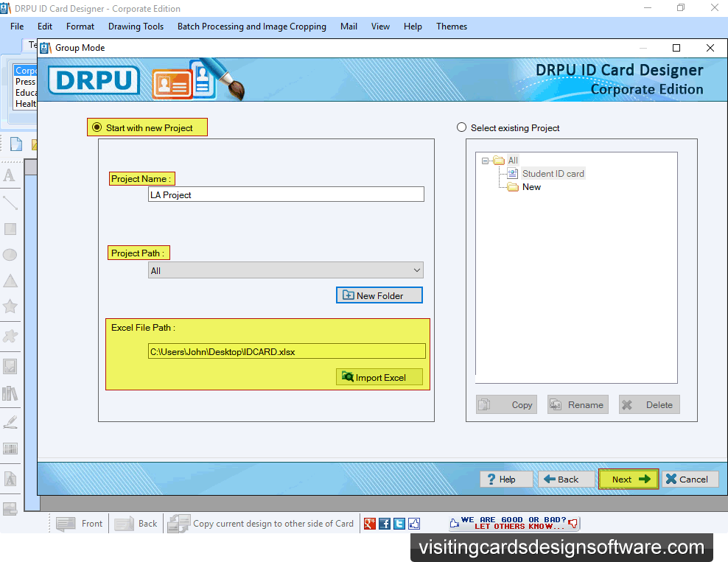
Task: Select the Watermark text tool
Action: (x=10, y=479)
